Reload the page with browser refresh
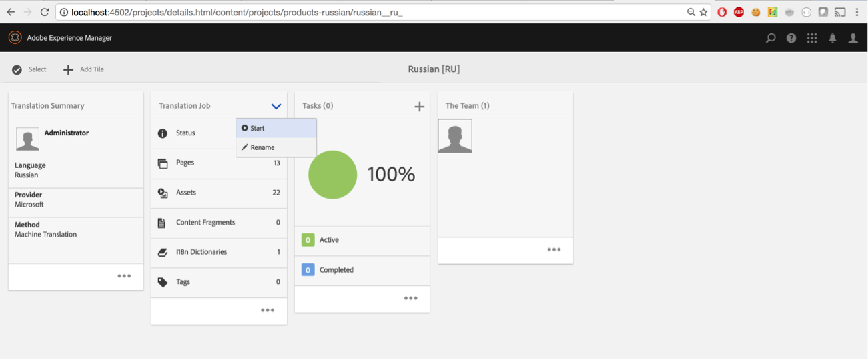This screenshot has width=868, height=360. (45, 12)
